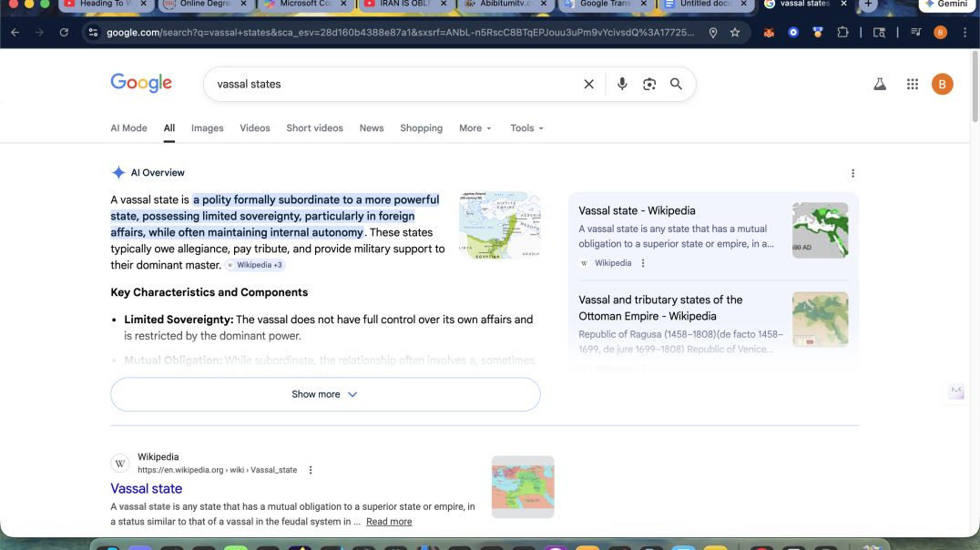Click the magnifying glass search button
Image resolution: width=980 pixels, height=550 pixels.
[x=676, y=84]
